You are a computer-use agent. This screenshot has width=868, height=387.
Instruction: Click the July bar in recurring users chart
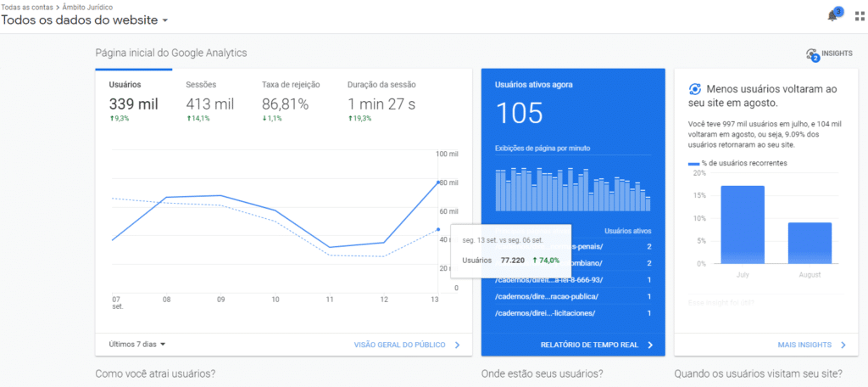(x=743, y=225)
